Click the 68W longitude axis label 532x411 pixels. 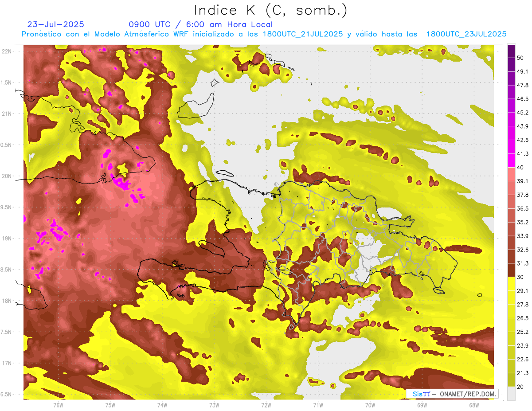pyautogui.click(x=474, y=405)
